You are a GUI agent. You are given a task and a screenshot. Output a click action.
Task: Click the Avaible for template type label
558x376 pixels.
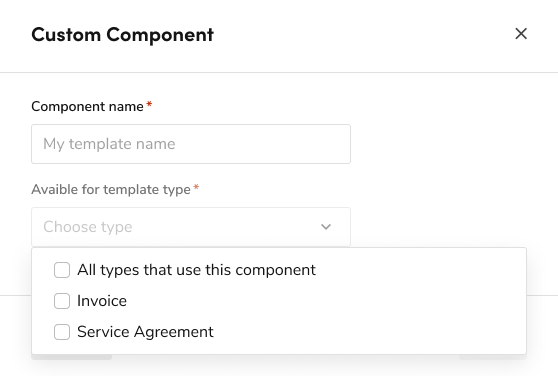click(111, 190)
